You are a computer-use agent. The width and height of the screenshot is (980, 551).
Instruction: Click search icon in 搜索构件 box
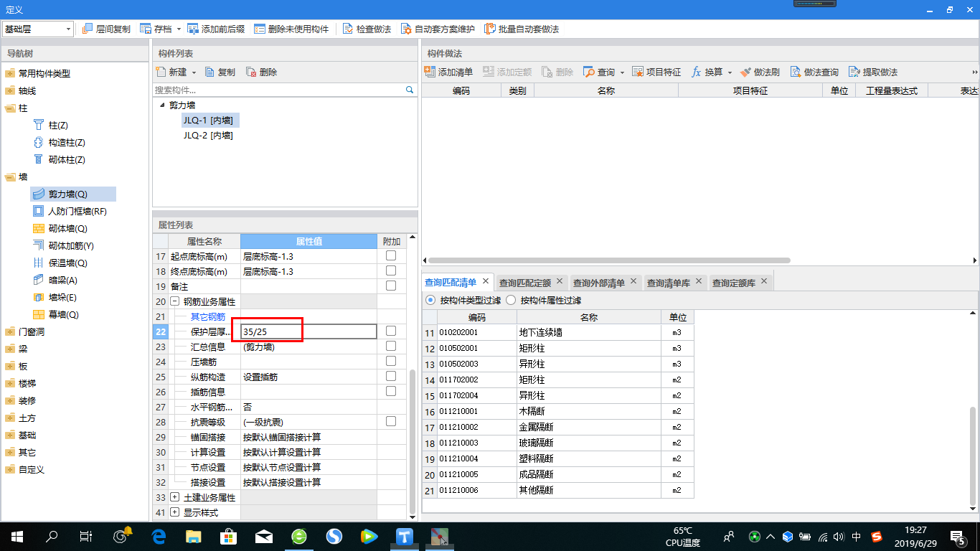[x=410, y=90]
